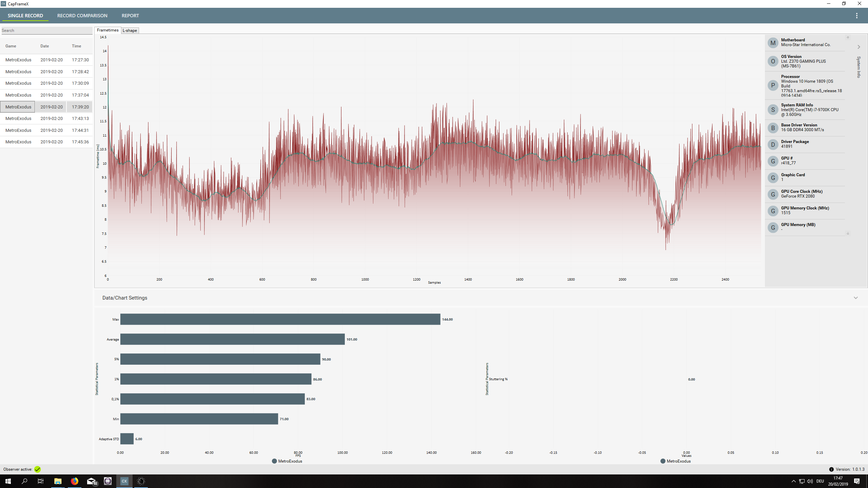Select the MetroExodus record at 17:43:13

tap(46, 119)
